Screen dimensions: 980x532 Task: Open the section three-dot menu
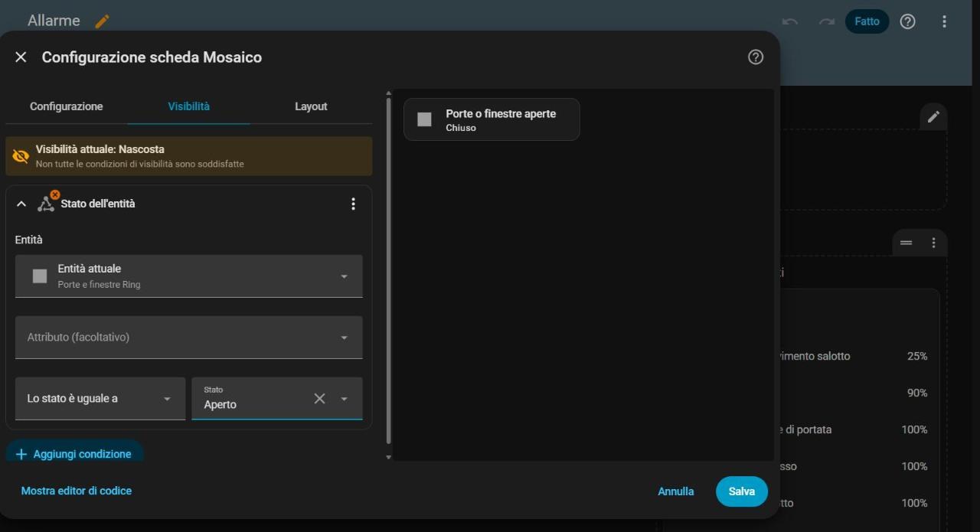[x=933, y=243]
